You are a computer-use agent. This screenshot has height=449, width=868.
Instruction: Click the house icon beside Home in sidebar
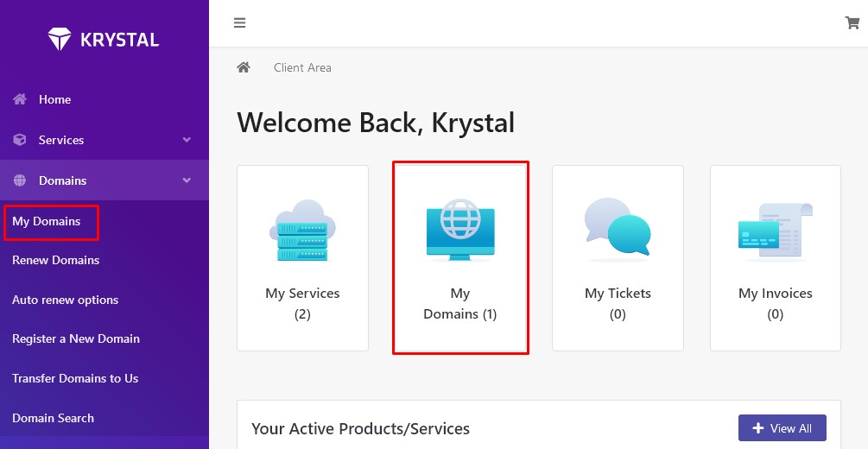pyautogui.click(x=20, y=99)
